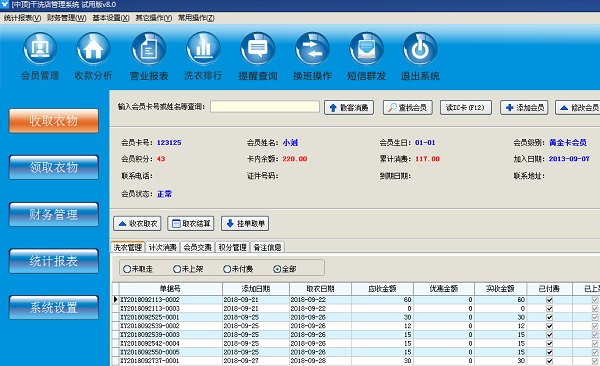
Task: Open 洗衣排行 laundry ranking icon
Action: coord(203,49)
